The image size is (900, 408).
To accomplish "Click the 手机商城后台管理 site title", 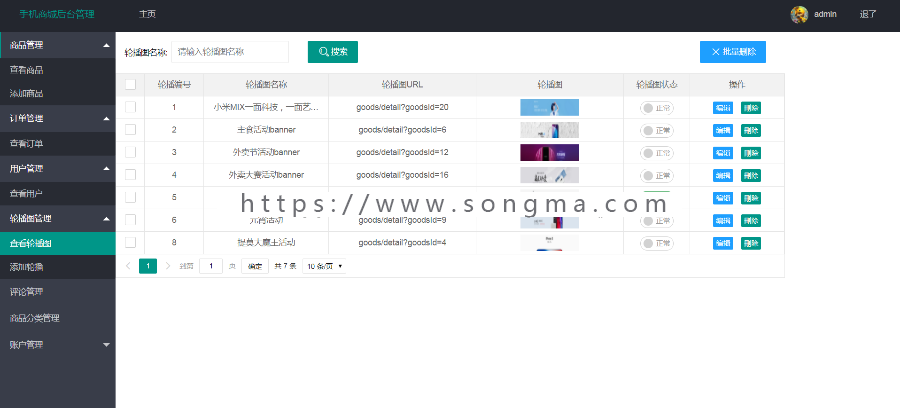I will tap(57, 14).
